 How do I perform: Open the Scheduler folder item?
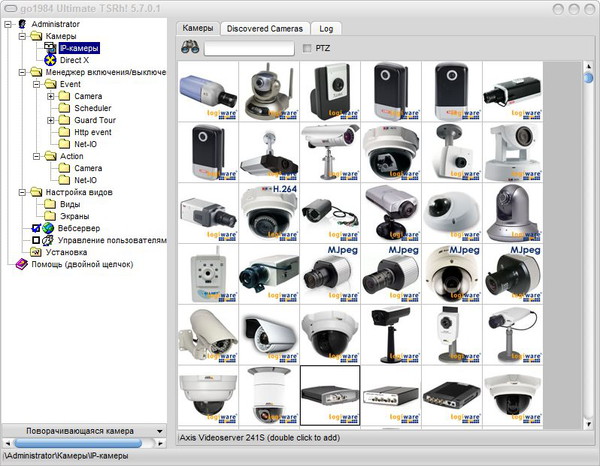tap(92, 108)
